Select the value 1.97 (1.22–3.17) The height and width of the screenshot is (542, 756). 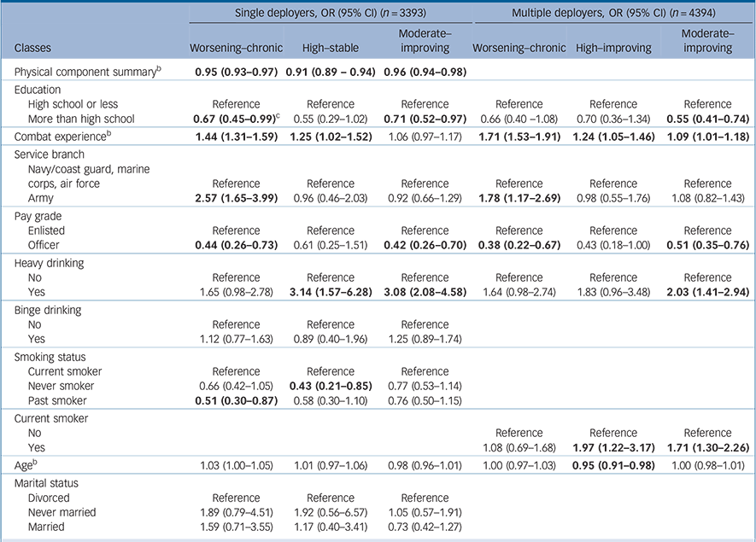tap(612, 446)
